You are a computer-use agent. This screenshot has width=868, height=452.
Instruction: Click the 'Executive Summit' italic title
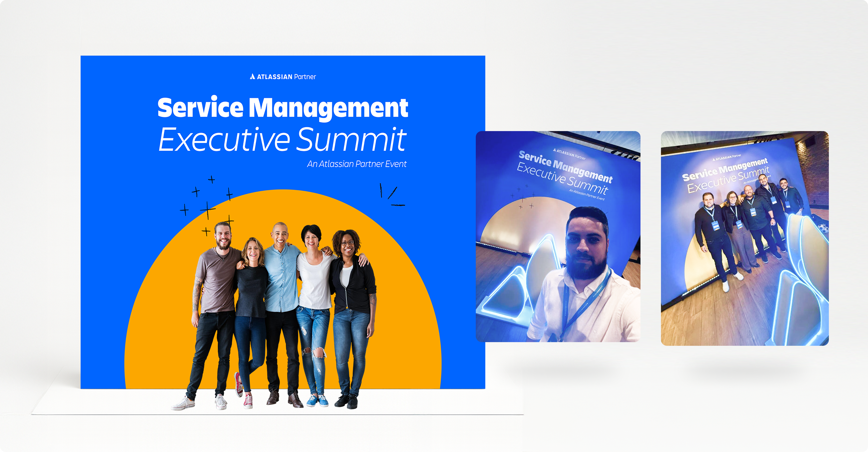[x=282, y=140]
